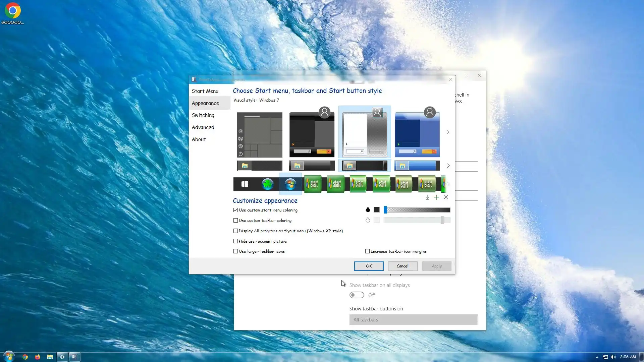Open the Advanced section
Viewport: 644px width, 362px height.
pos(203,127)
